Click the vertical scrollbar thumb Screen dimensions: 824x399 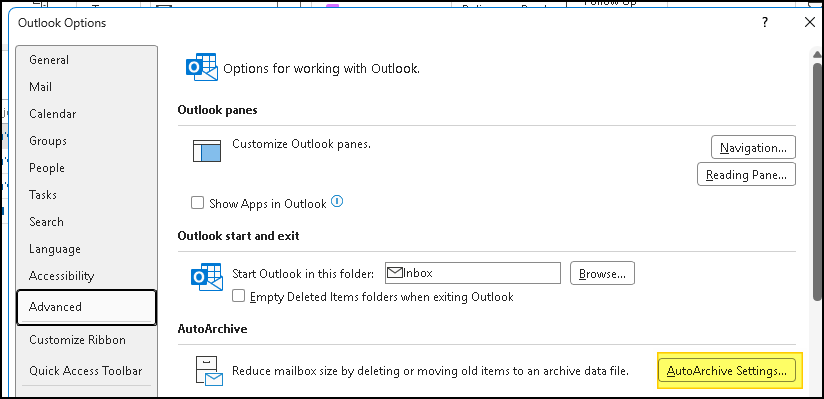coord(817,181)
